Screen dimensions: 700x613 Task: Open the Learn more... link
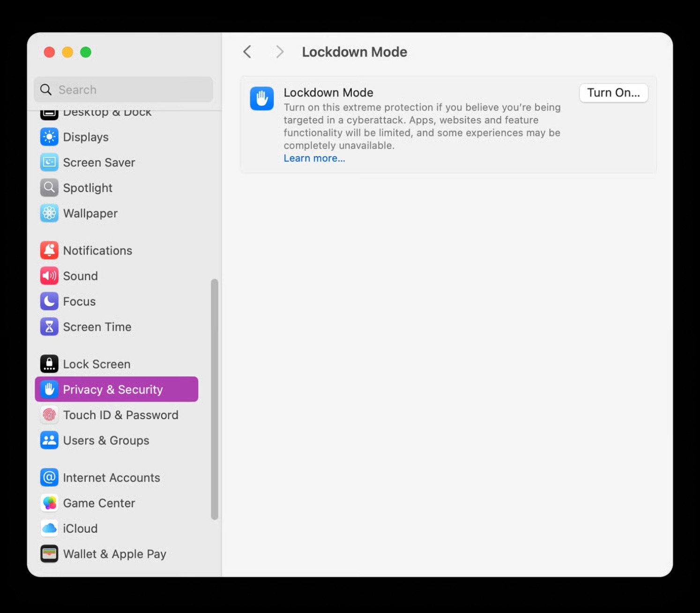click(314, 158)
